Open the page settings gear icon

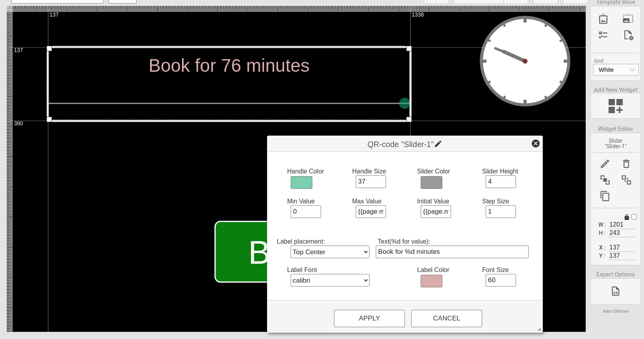click(628, 35)
